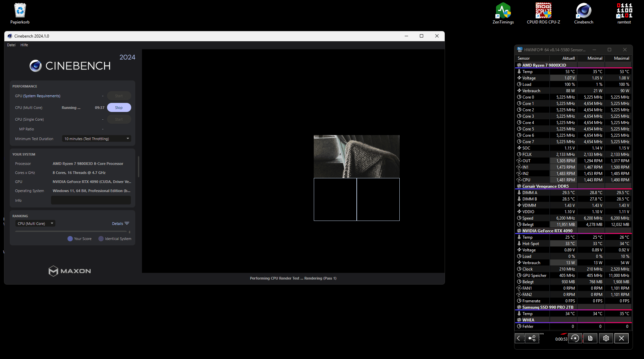Image resolution: width=644 pixels, height=359 pixels.
Task: Click the thermometer icon for DIMM A
Action: click(519, 193)
